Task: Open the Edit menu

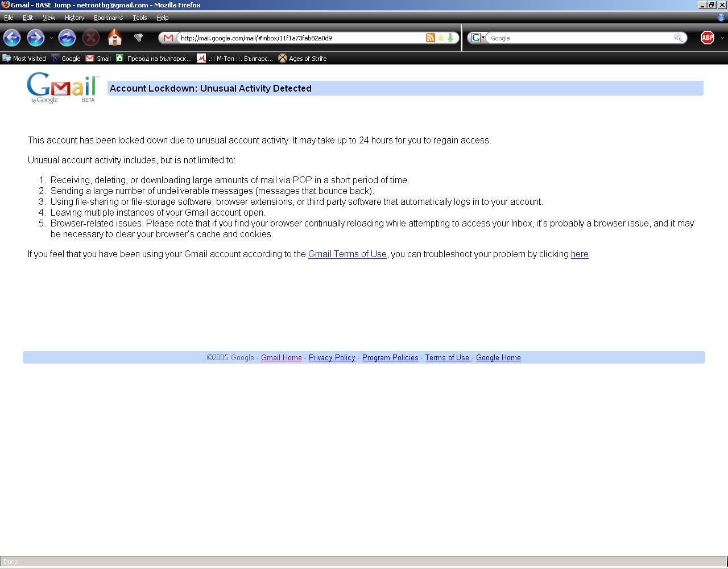Action: (x=28, y=18)
